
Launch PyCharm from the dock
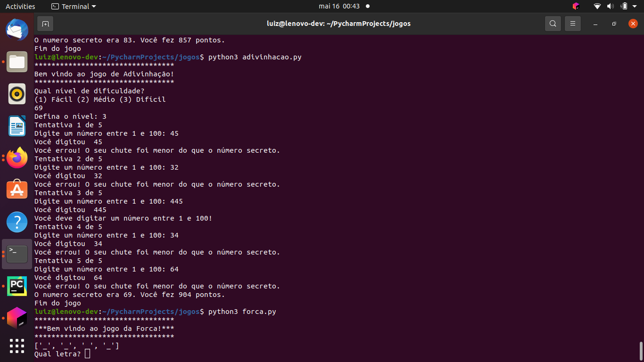[x=17, y=286]
